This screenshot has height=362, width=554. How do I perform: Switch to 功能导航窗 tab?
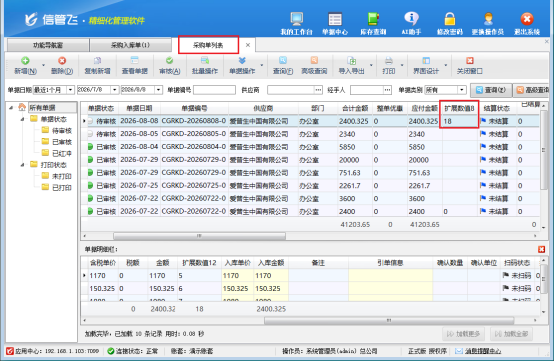click(x=48, y=45)
